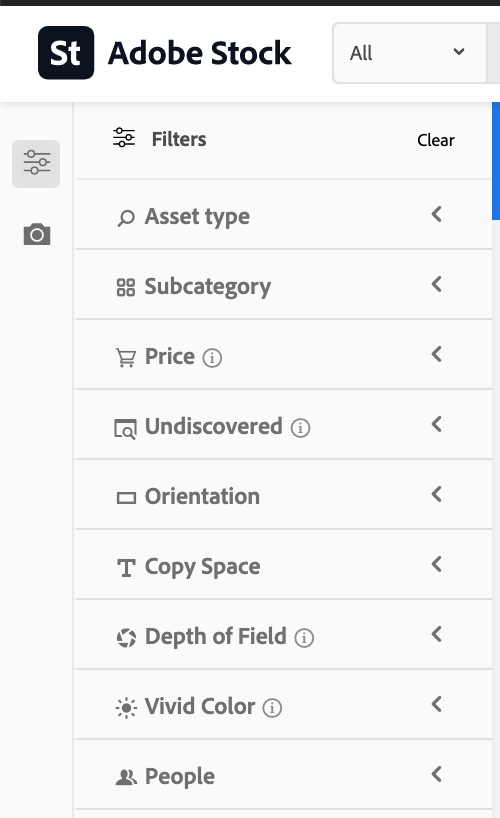500x818 pixels.
Task: Open the filters panel sidebar icon
Action: tap(36, 163)
